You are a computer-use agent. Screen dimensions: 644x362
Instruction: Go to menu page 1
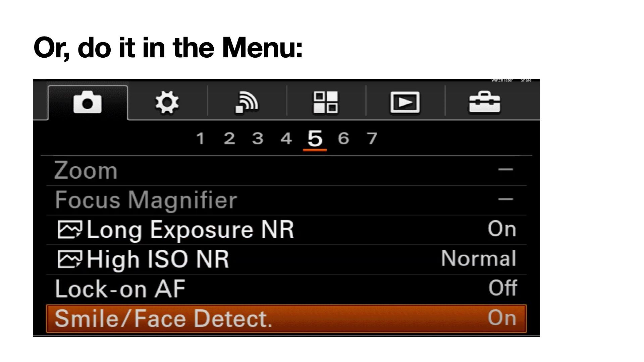(x=201, y=138)
